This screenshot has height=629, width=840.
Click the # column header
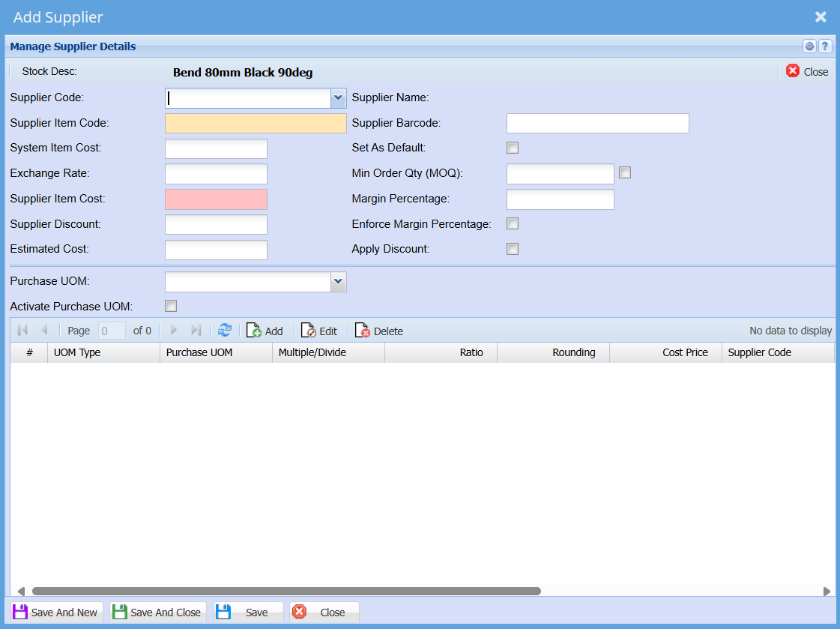29,352
